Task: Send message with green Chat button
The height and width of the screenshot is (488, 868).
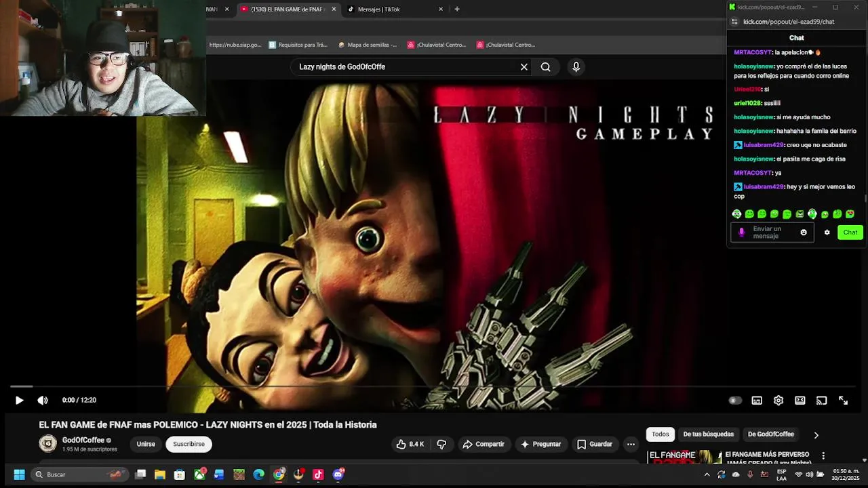Action: (x=850, y=232)
